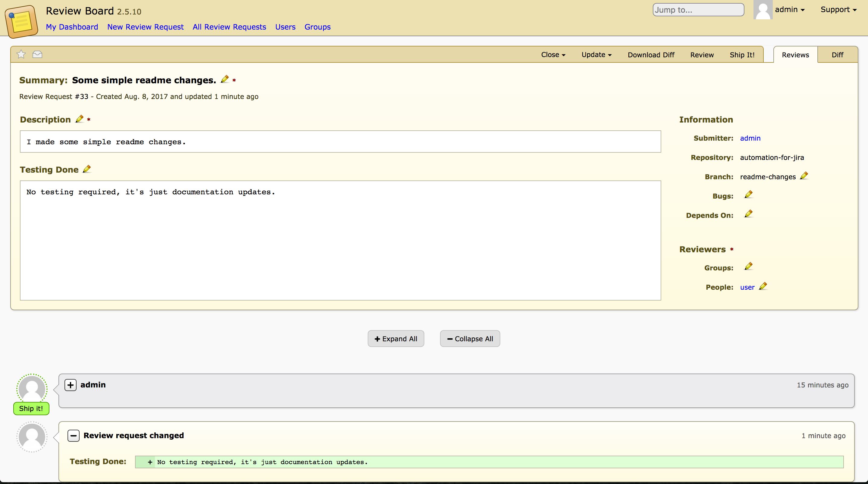The height and width of the screenshot is (484, 868).
Task: Expand the admin review entry
Action: [x=71, y=385]
